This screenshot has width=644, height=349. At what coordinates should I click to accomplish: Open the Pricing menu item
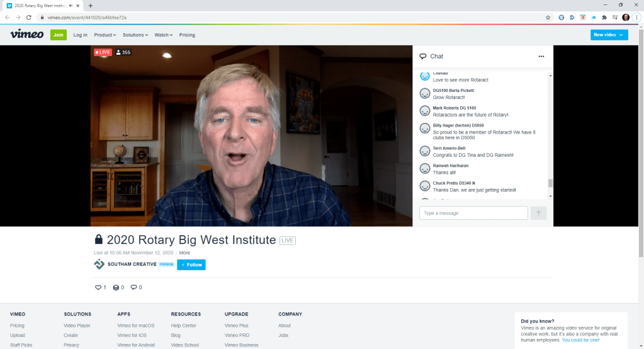187,35
